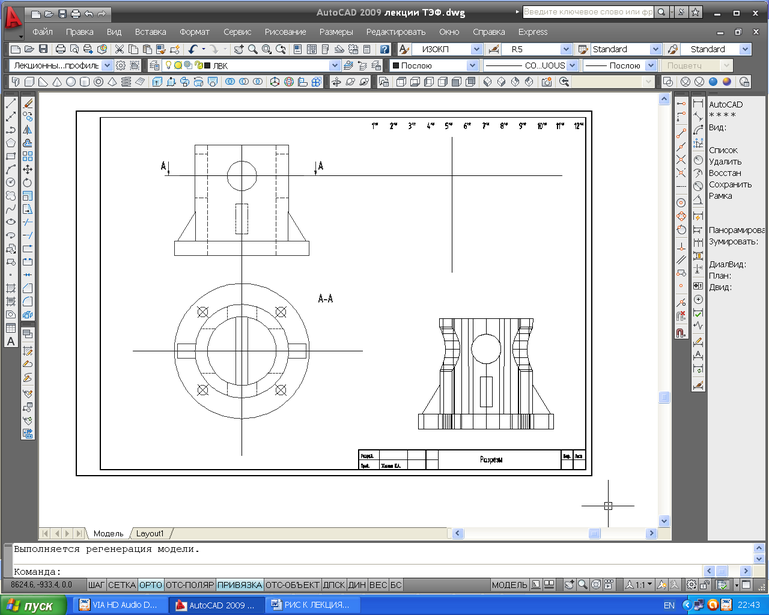Select the Line drawing tool
This screenshot has height=615, width=769.
click(x=11, y=103)
